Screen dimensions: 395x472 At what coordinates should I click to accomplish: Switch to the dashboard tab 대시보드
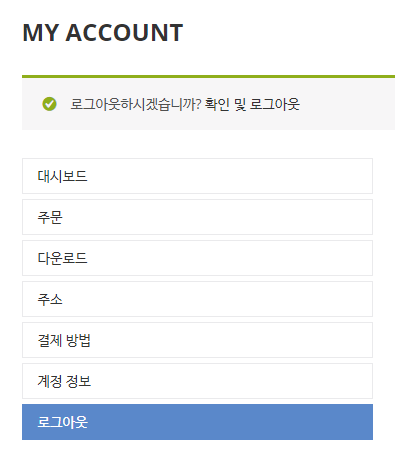(197, 176)
